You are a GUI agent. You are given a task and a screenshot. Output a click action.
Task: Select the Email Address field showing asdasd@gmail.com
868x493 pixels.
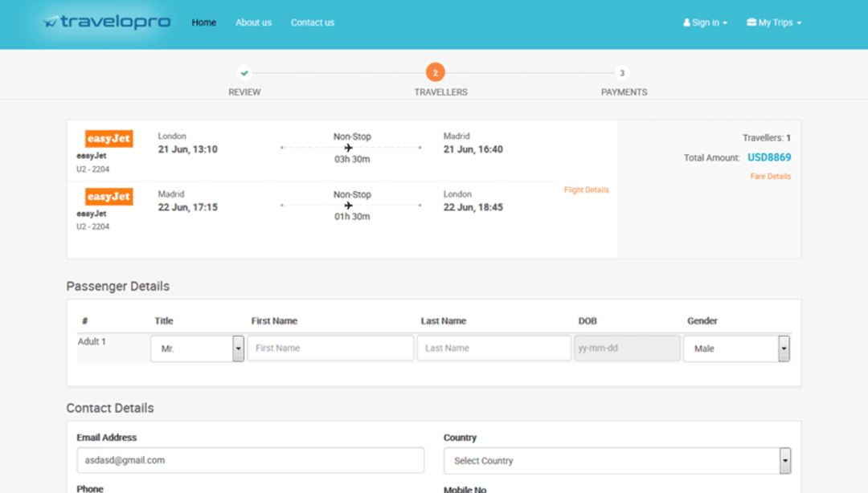pos(249,460)
